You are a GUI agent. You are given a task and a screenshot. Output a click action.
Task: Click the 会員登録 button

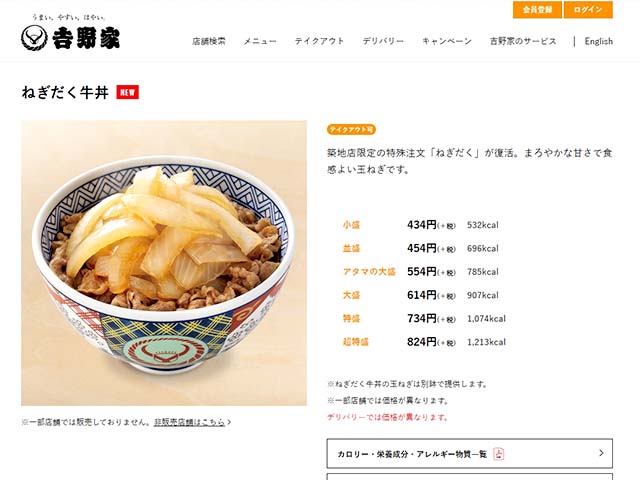pyautogui.click(x=537, y=10)
